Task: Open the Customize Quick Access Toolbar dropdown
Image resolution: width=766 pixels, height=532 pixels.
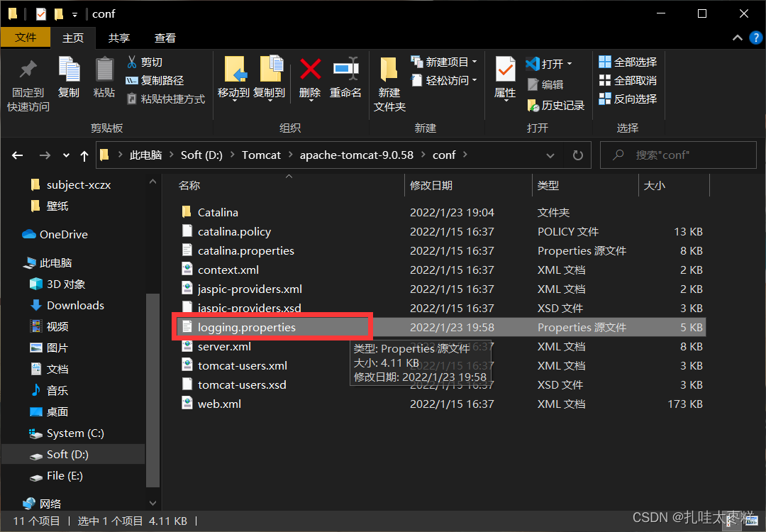Action: 74,15
